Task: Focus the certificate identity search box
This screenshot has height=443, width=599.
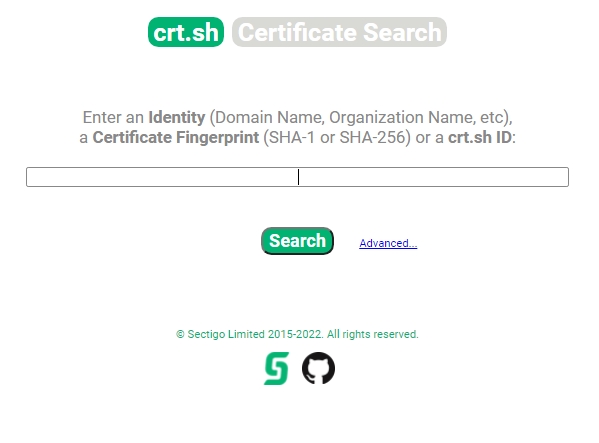Action: click(297, 177)
